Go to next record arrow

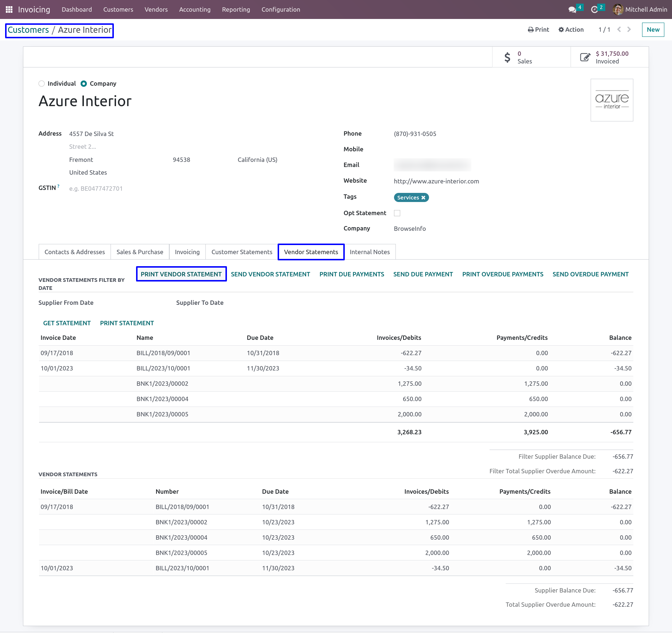tap(629, 30)
